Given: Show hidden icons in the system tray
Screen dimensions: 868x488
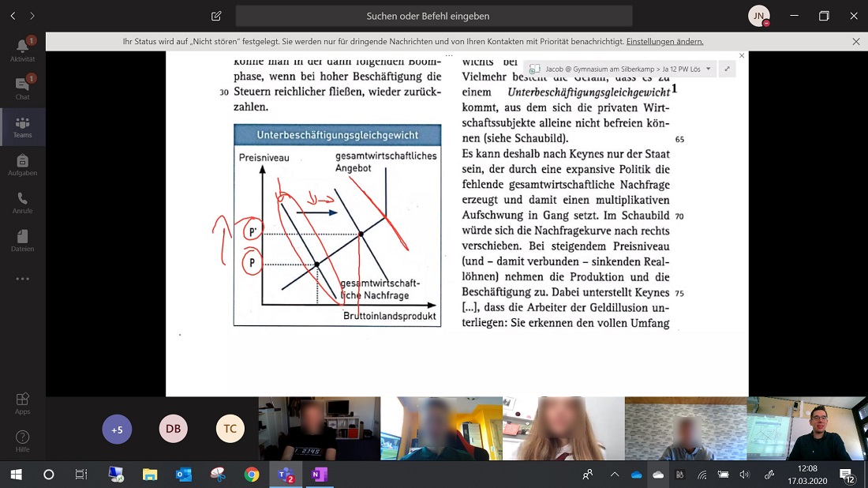Looking at the screenshot, I should (x=613, y=475).
